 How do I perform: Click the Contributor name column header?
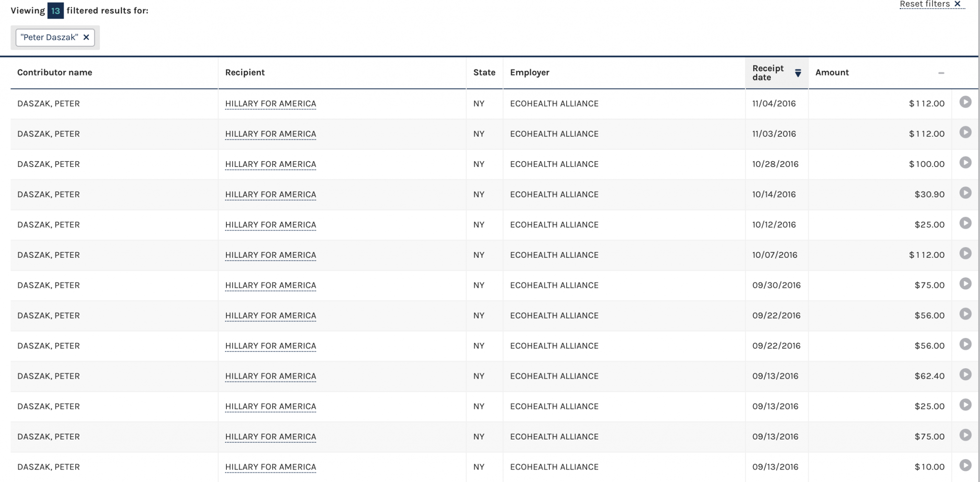[x=55, y=73]
